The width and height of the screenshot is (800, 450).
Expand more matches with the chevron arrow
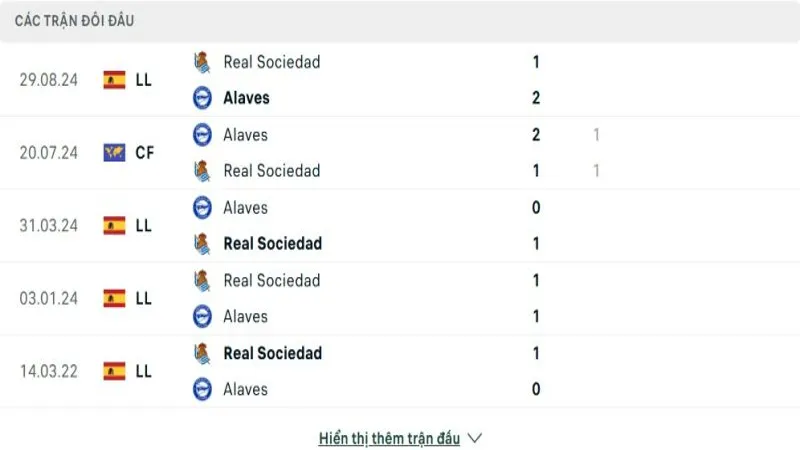(x=475, y=438)
